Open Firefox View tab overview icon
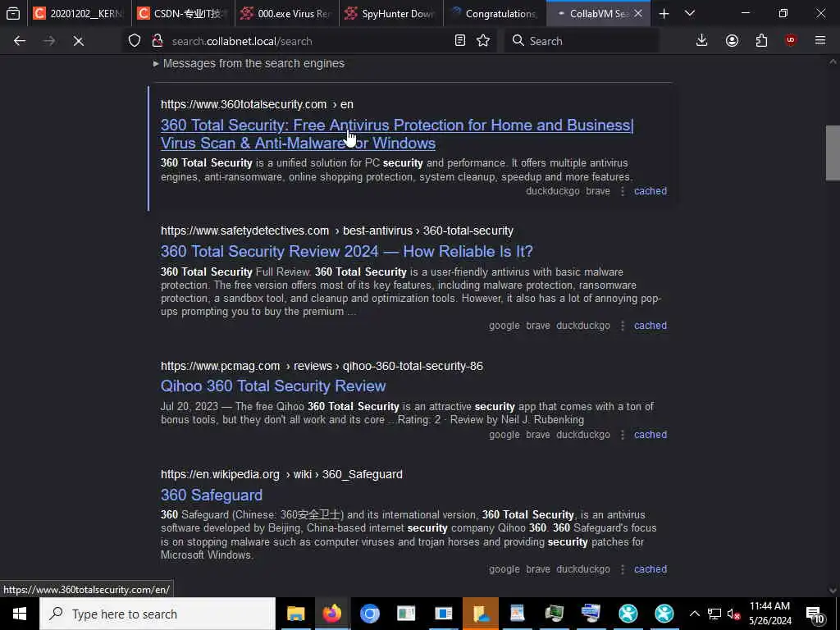Viewport: 840px width, 630px height. pyautogui.click(x=13, y=13)
